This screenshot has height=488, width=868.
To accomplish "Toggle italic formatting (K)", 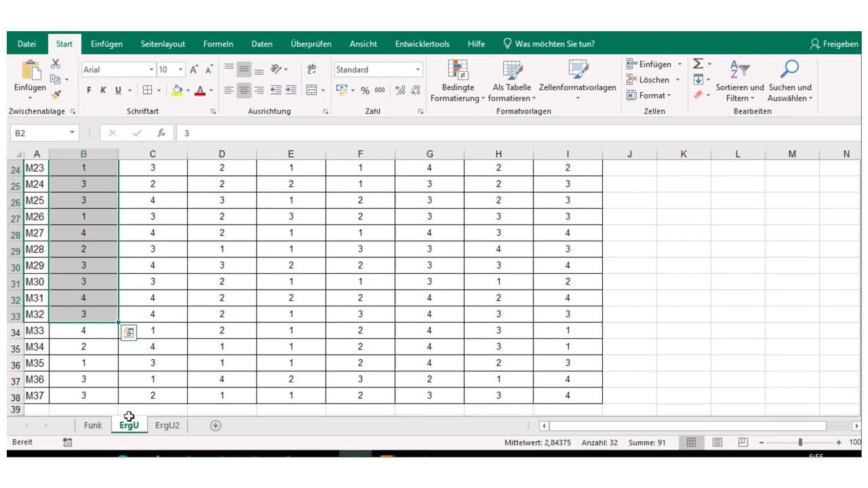I will click(x=104, y=90).
